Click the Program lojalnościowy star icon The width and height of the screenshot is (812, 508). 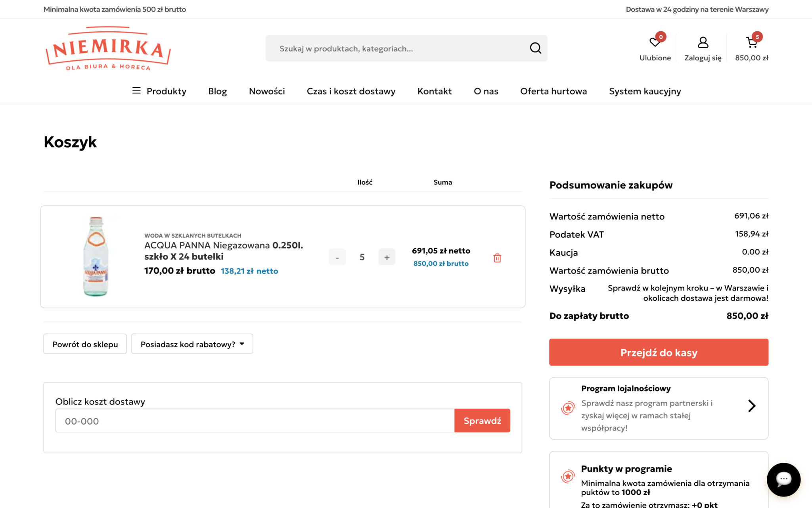(x=568, y=408)
